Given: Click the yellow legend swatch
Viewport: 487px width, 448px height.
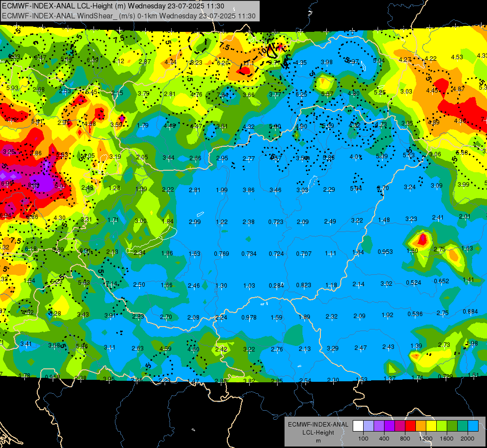Looking at the screenshot, I should [431, 426].
